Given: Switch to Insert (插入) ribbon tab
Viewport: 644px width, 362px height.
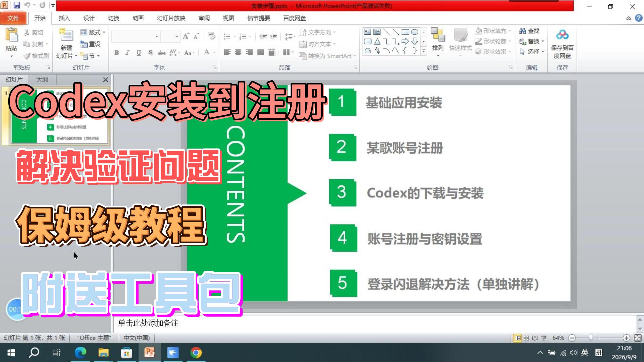Looking at the screenshot, I should point(64,18).
